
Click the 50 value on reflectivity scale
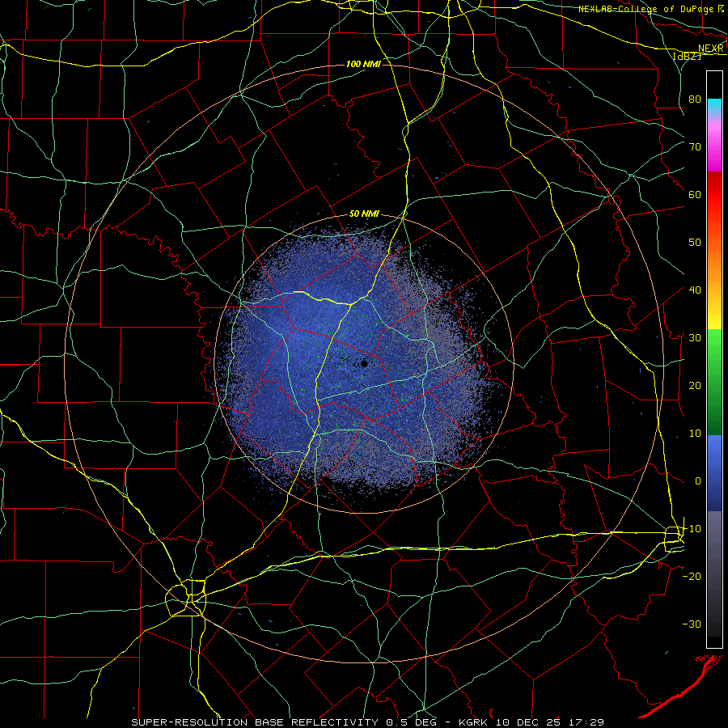pos(695,243)
